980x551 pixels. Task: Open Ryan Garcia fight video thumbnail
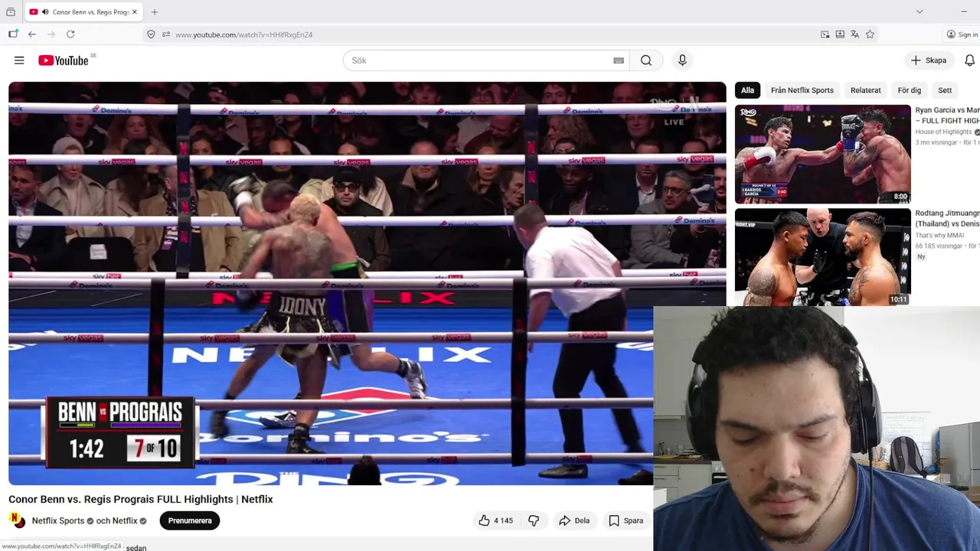point(823,154)
